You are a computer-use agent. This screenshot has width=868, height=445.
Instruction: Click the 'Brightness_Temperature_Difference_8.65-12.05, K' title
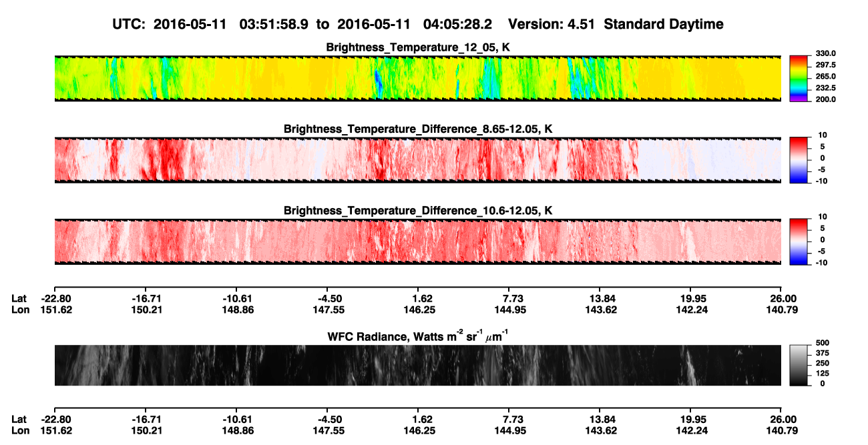(418, 129)
